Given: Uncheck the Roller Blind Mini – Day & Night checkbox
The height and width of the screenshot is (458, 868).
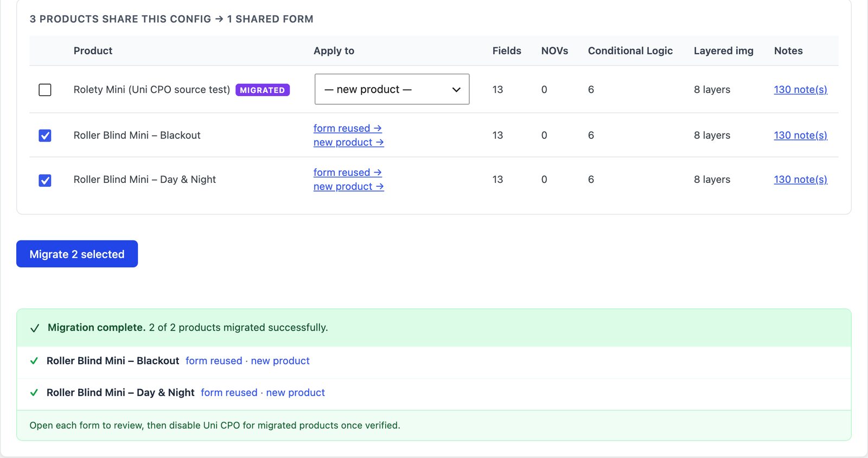Looking at the screenshot, I should pos(45,180).
